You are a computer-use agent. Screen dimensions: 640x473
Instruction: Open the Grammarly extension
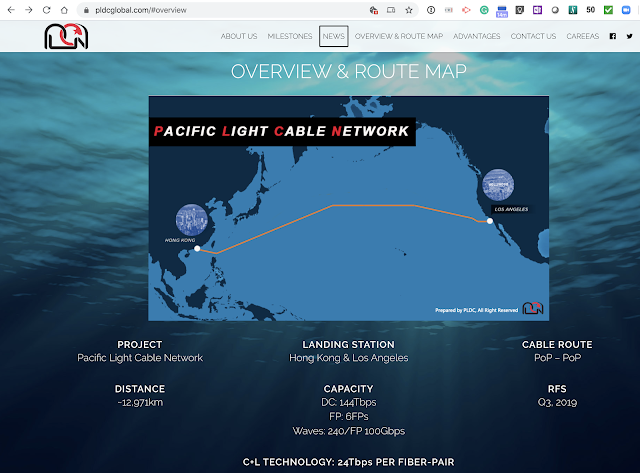[x=484, y=10]
